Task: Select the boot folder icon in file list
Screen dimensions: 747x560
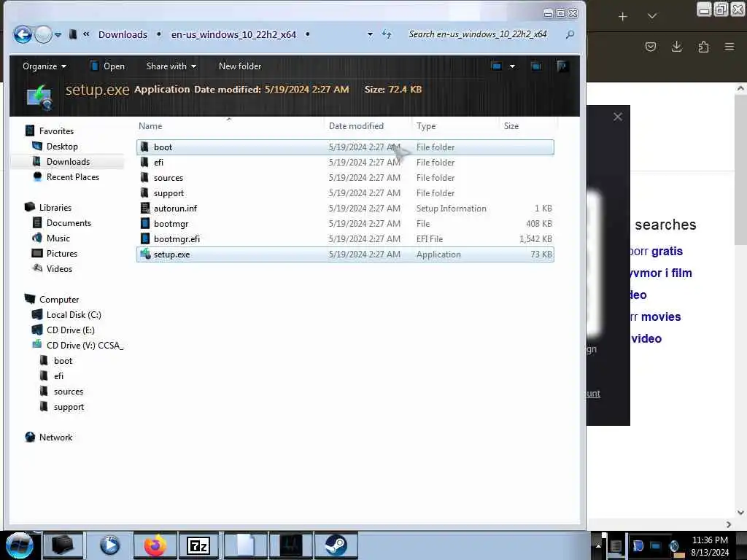Action: tap(144, 147)
